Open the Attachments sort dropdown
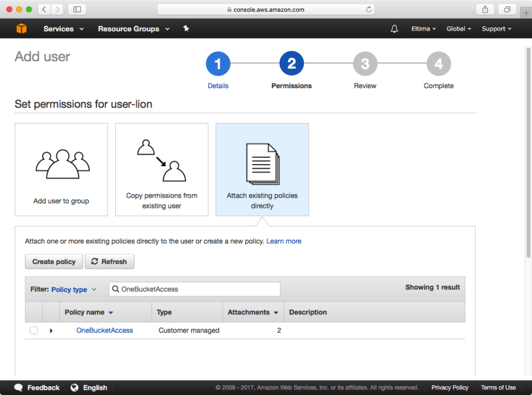The height and width of the screenshot is (395, 532). pos(253,312)
